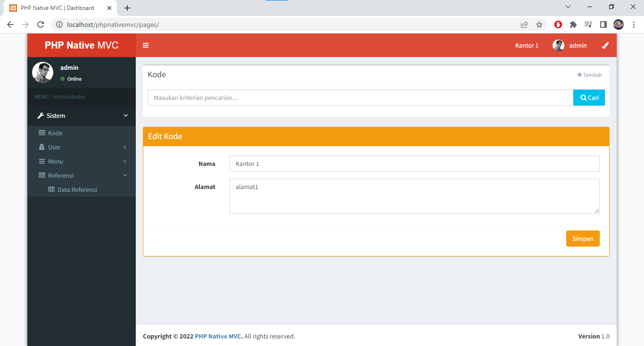Screen dimensions: 644x346
Task: Open a new tab with the plus button
Action: 127,8
